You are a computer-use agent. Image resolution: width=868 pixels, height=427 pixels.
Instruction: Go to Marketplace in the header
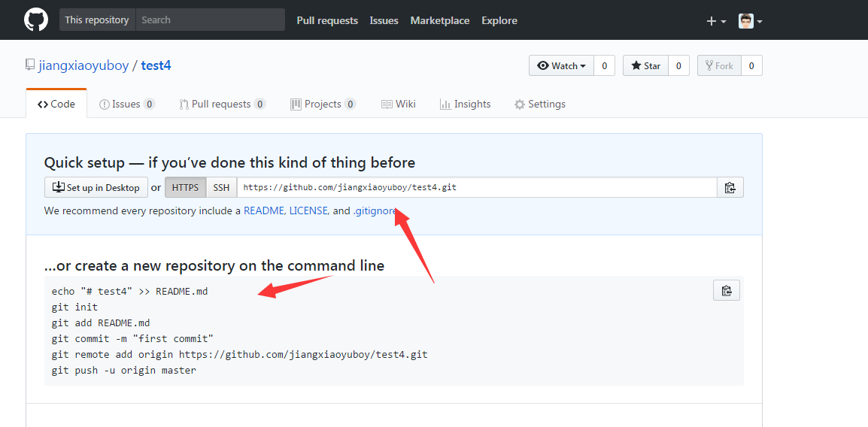click(x=440, y=20)
